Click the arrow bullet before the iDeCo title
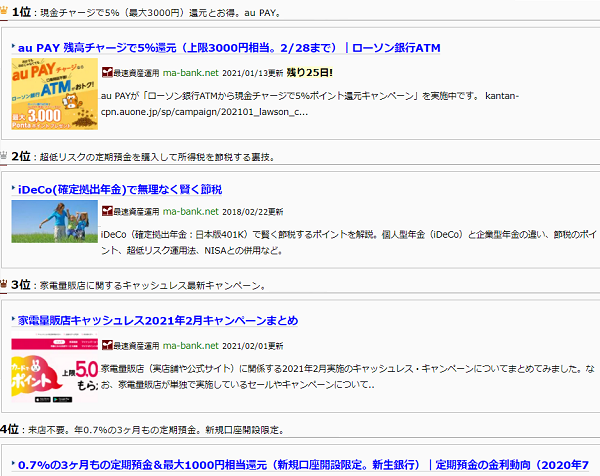 tap(13, 188)
